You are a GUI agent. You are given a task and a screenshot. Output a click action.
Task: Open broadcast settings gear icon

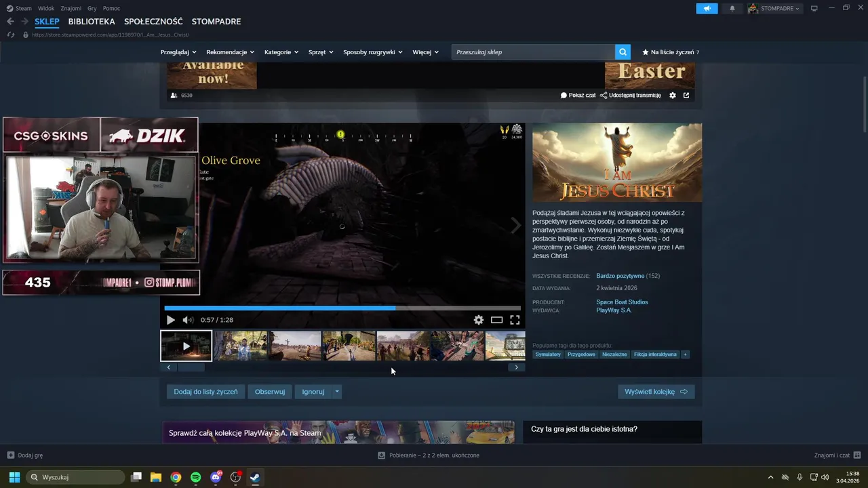pos(673,96)
